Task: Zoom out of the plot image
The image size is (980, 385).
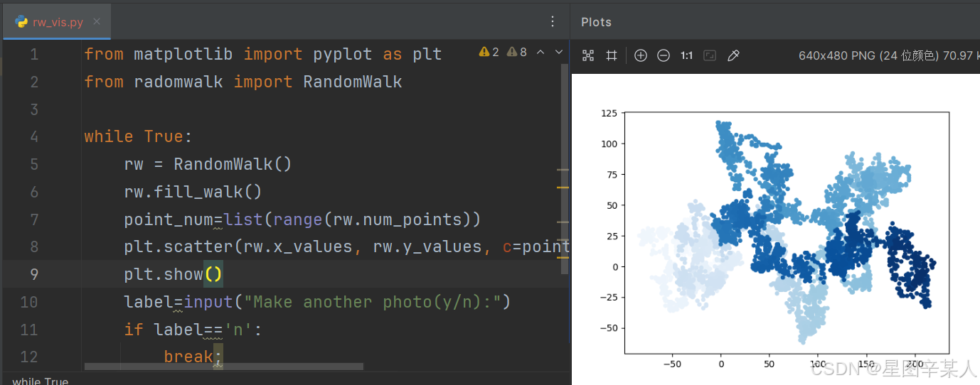Action: click(x=664, y=55)
